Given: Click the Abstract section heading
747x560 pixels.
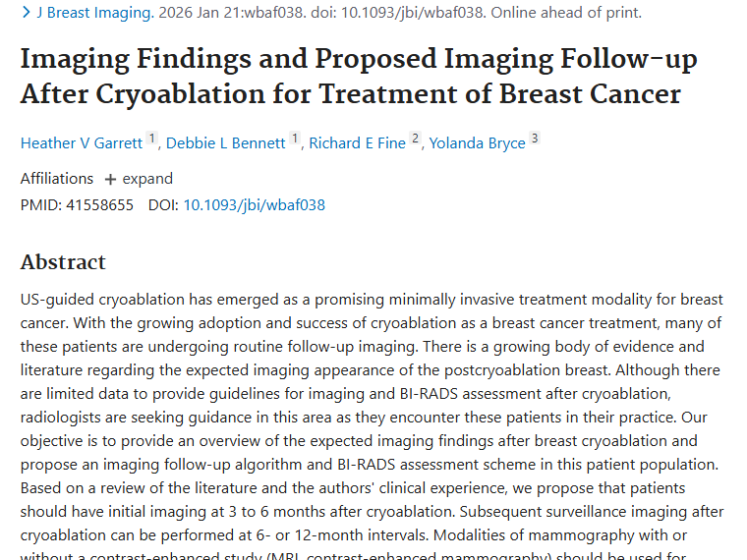Looking at the screenshot, I should (x=63, y=262).
